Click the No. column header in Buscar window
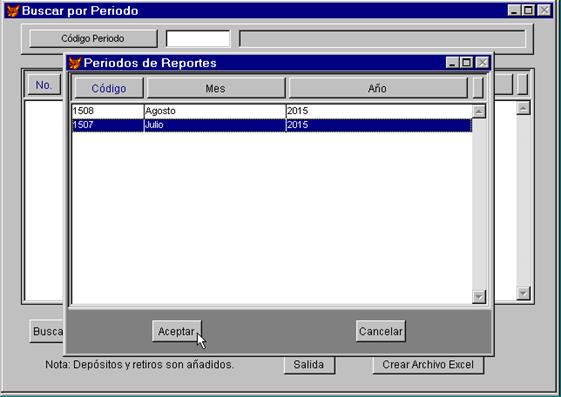 click(x=44, y=85)
